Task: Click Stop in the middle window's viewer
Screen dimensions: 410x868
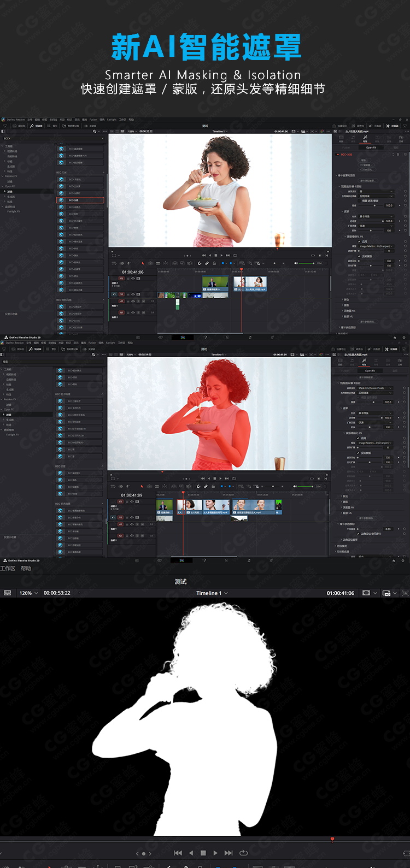Action: coord(215,479)
